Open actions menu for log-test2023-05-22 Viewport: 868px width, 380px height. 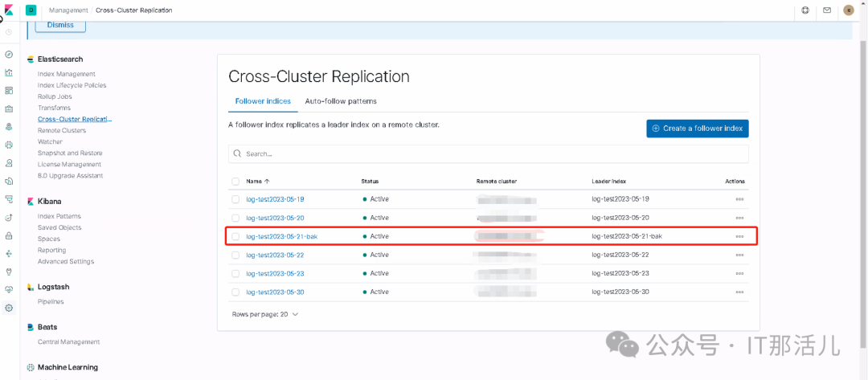[x=739, y=255]
